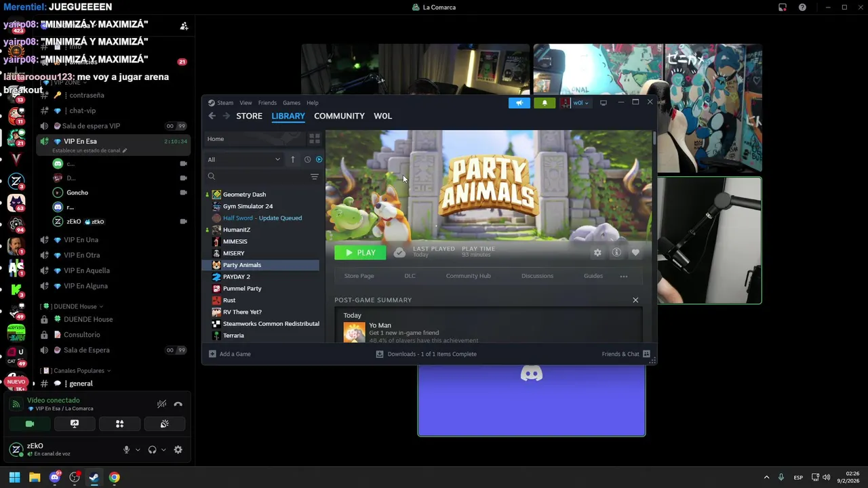Open the Friends menu in Steam
The image size is (868, 488).
click(267, 103)
